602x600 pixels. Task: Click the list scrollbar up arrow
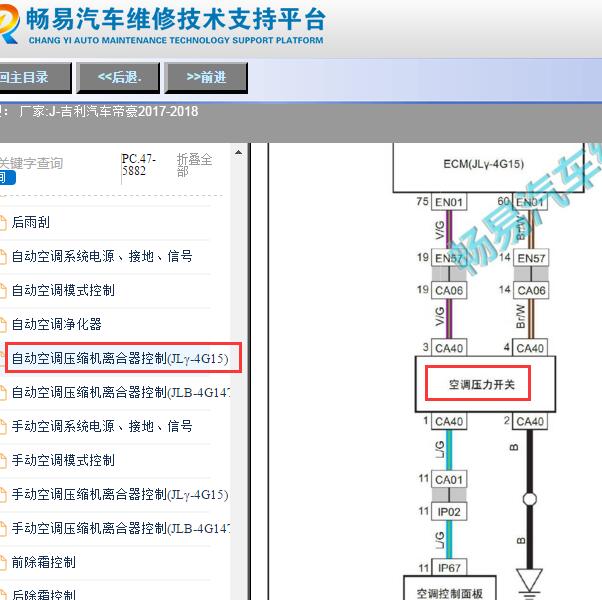(x=238, y=152)
